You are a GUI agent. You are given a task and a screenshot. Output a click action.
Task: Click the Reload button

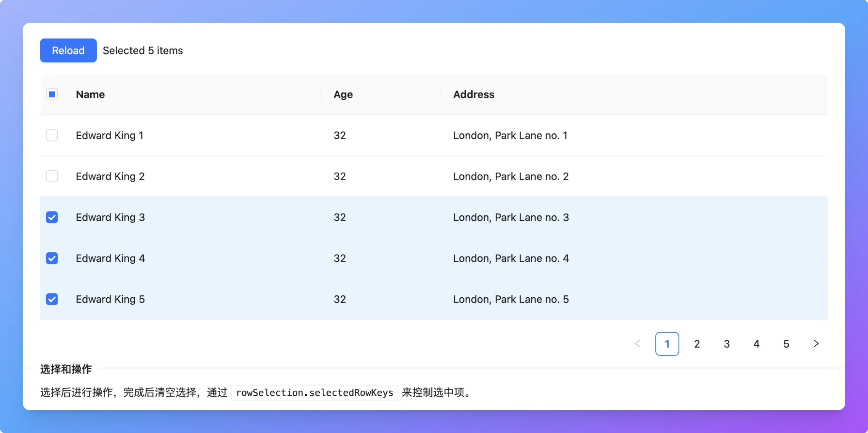click(x=68, y=50)
